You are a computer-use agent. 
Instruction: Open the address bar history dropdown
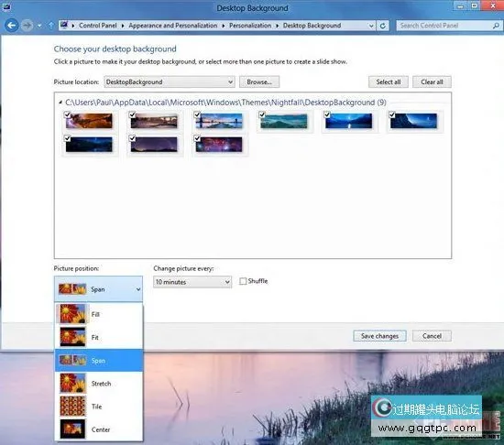point(371,26)
